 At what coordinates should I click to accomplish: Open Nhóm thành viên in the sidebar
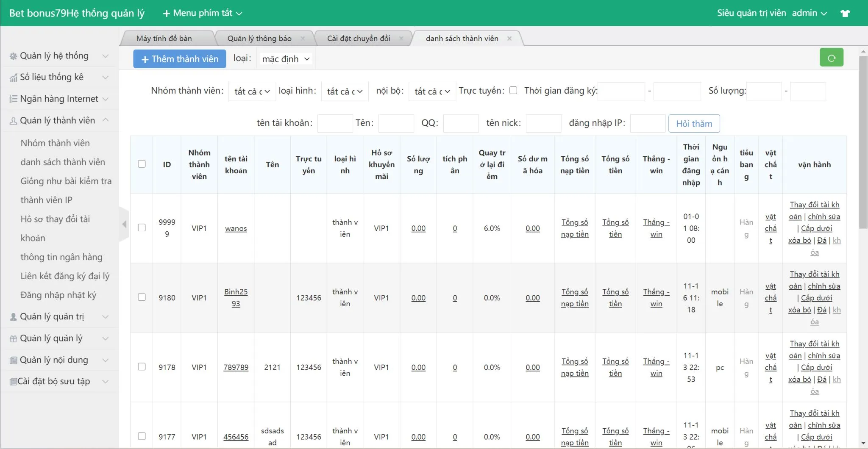(x=55, y=143)
